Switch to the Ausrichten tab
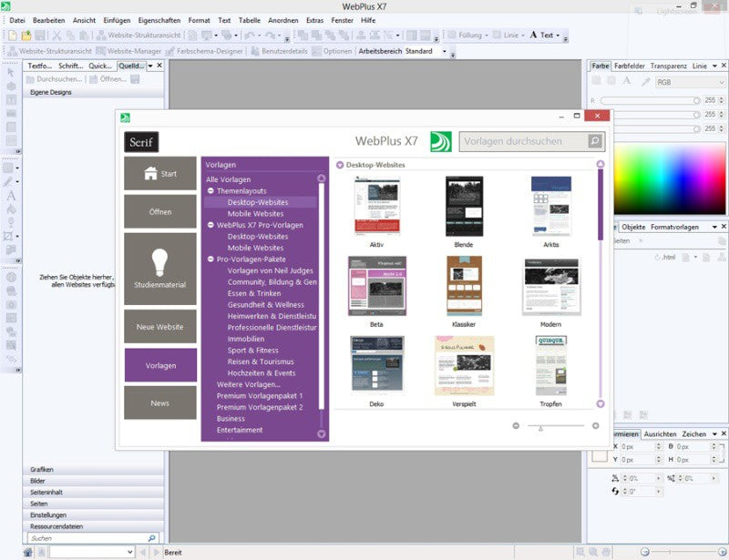729x560 pixels. (660, 434)
